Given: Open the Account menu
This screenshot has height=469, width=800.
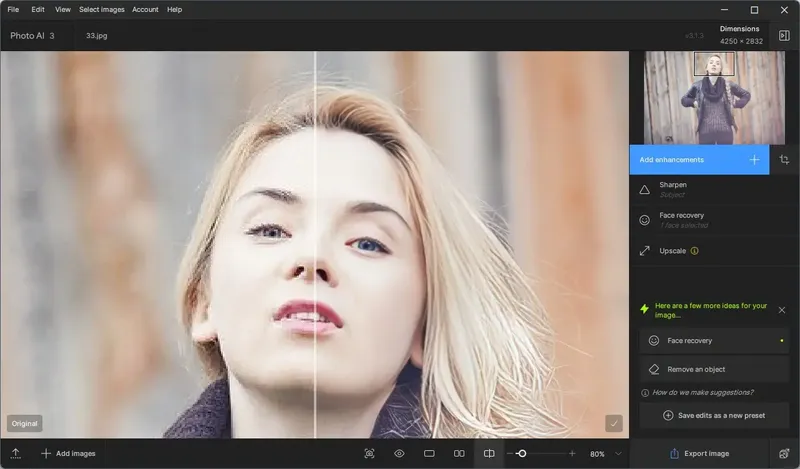Looking at the screenshot, I should pyautogui.click(x=145, y=9).
